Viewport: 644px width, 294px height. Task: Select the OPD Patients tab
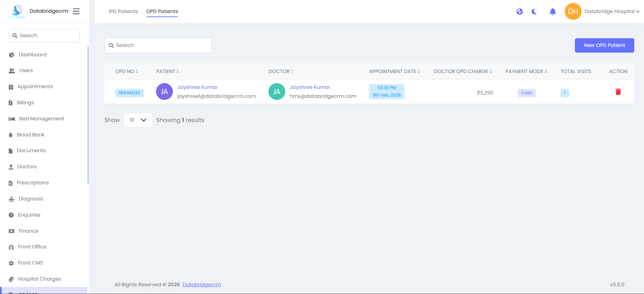click(162, 11)
